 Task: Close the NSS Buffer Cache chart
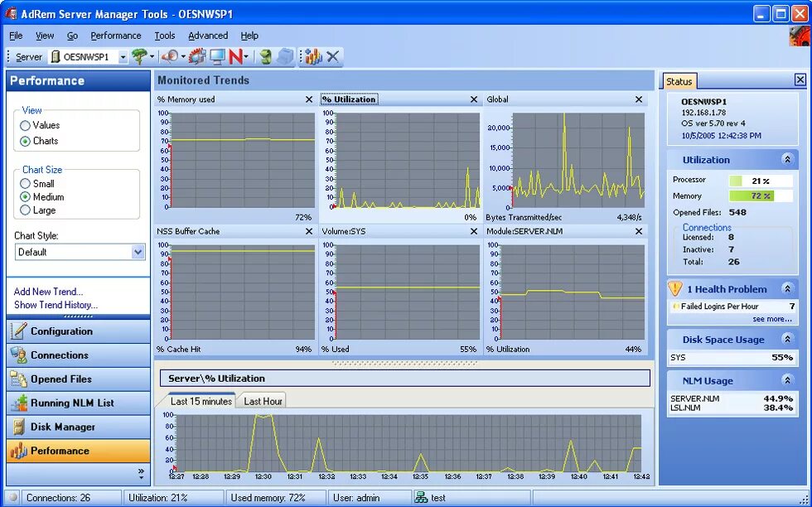click(309, 231)
